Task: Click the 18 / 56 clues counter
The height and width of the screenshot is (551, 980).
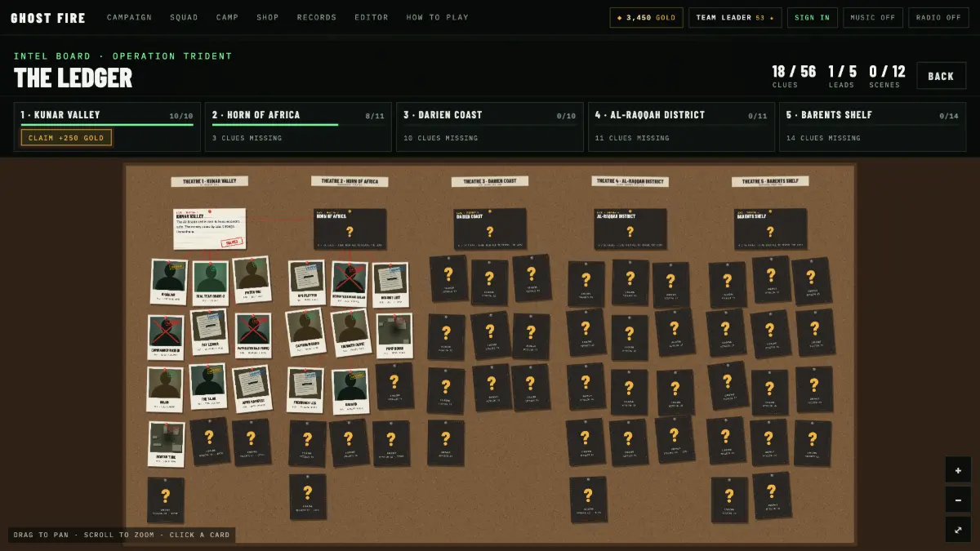Action: click(794, 75)
